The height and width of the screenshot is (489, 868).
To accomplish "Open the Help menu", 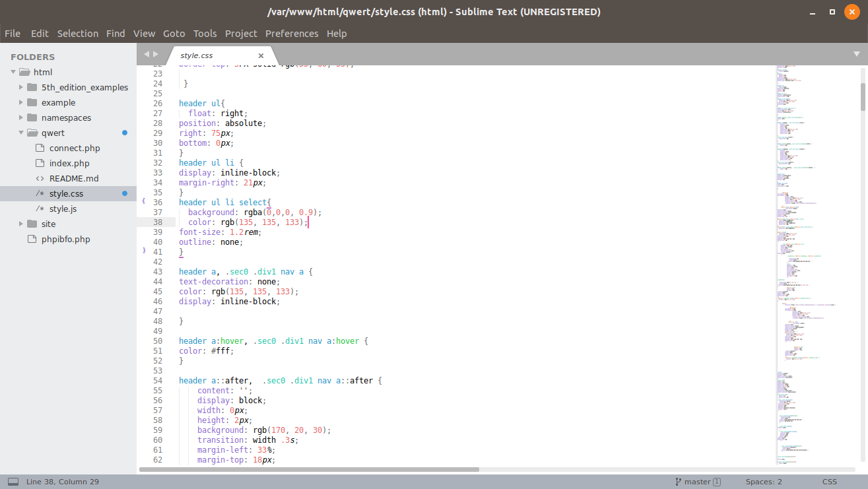I will [337, 34].
